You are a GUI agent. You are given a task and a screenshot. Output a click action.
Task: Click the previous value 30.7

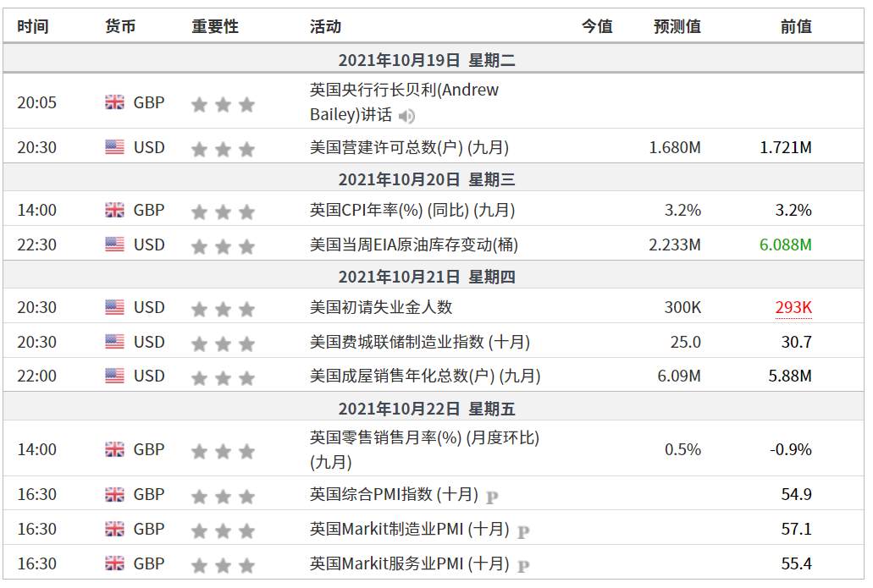click(x=796, y=342)
